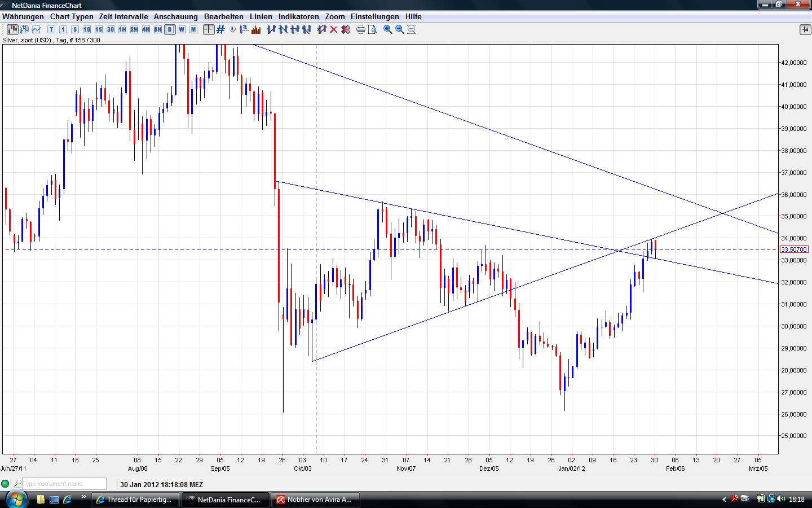812x508 pixels.
Task: Switch to the line chart type icon
Action: point(37,29)
